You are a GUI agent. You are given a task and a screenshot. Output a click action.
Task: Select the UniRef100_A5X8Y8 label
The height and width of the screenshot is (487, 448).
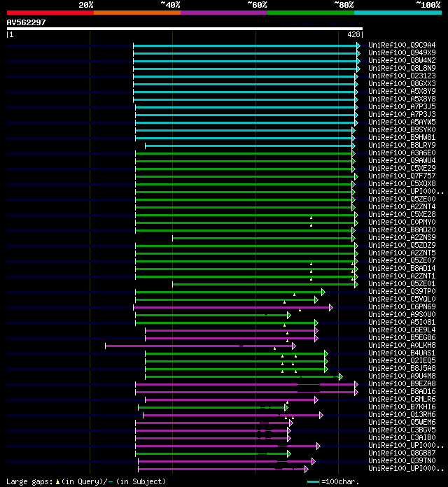(402, 99)
